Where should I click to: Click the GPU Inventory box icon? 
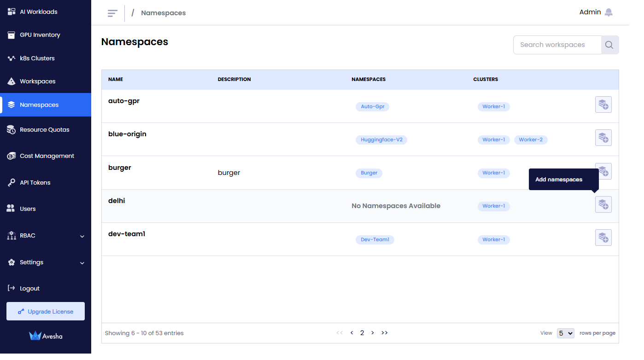12,35
